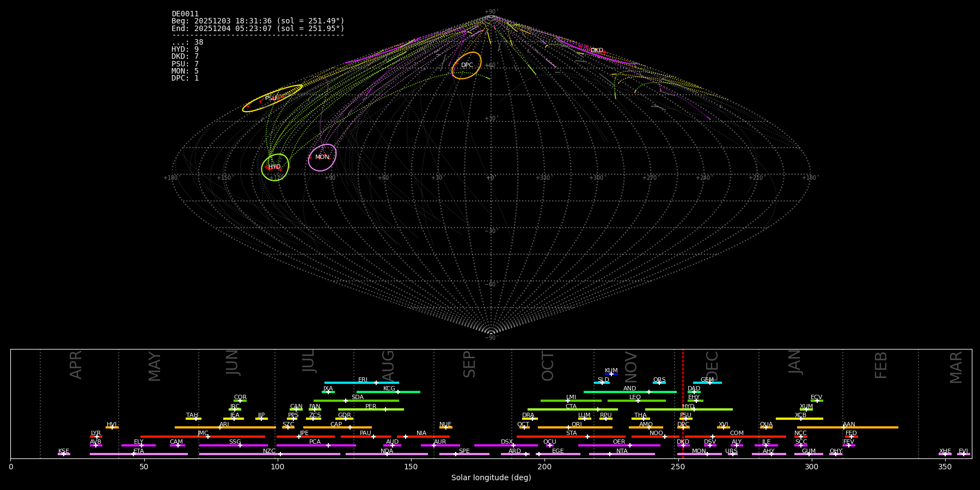The width and height of the screenshot is (980, 490).
Task: Click the 'HYD: 9' count in the legend
Action: [185, 50]
